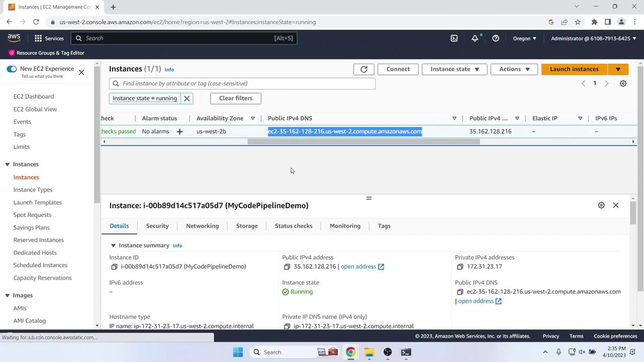
Task: Open the AWS home logo
Action: click(x=14, y=38)
